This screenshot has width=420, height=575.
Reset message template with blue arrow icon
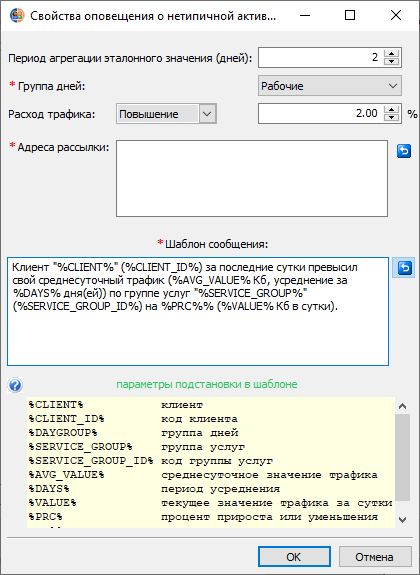tap(404, 268)
